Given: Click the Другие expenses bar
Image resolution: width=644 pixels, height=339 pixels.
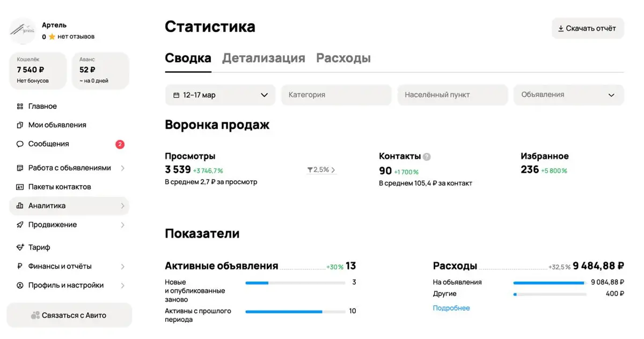Looking at the screenshot, I should pos(550,294).
